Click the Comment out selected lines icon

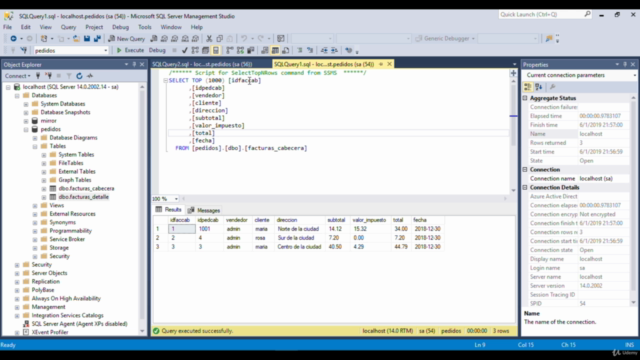(300, 50)
